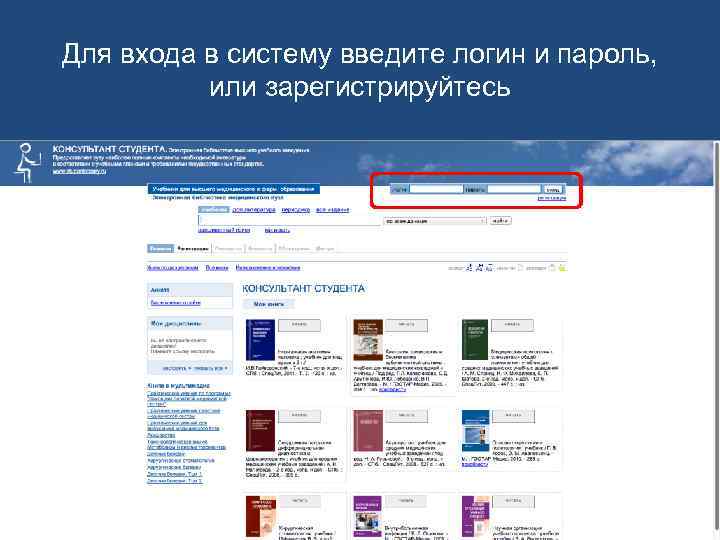Select the highlighted 'учебники' search tab
720x540 pixels.
point(214,209)
